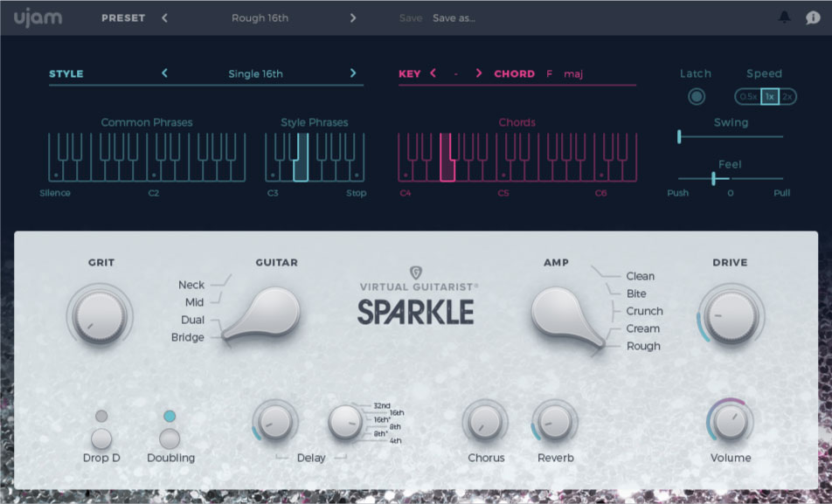Click the Virtual Guitarist Sparkle logo
832x504 pixels.
[x=416, y=296]
